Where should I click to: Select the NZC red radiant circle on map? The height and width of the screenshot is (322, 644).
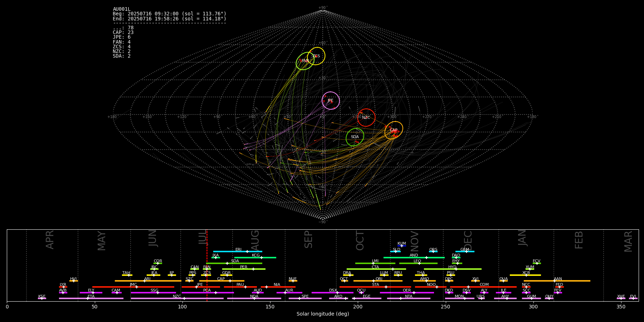pyautogui.click(x=366, y=117)
